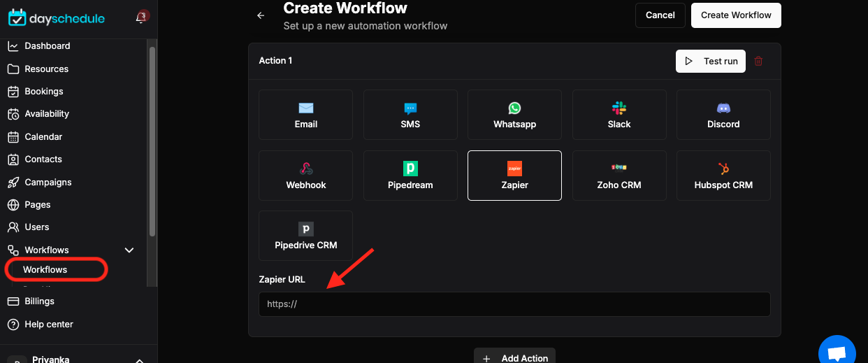The height and width of the screenshot is (363, 868).
Task: Select the Zapier action icon
Action: (x=514, y=169)
